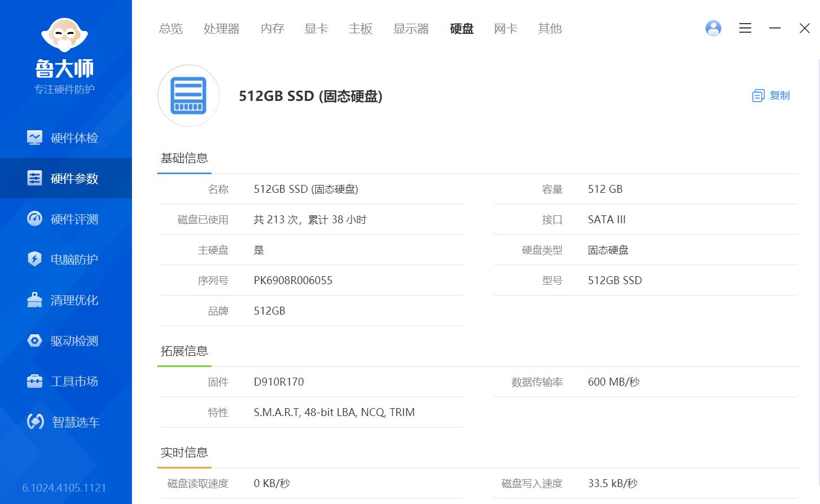
Task: Click the 鲁大师 mascot logo
Action: (x=65, y=36)
